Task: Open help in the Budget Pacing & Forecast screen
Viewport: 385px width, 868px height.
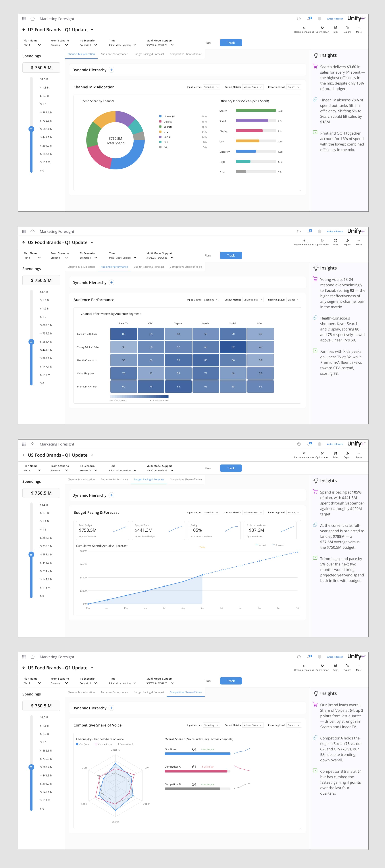Action: coord(299,444)
